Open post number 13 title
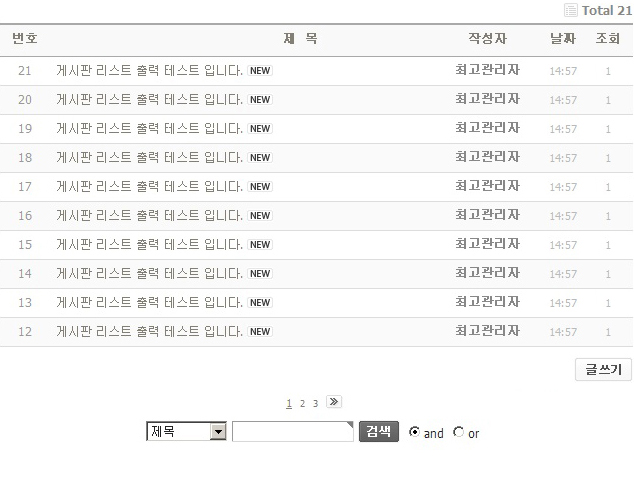The image size is (634, 488). (150, 303)
